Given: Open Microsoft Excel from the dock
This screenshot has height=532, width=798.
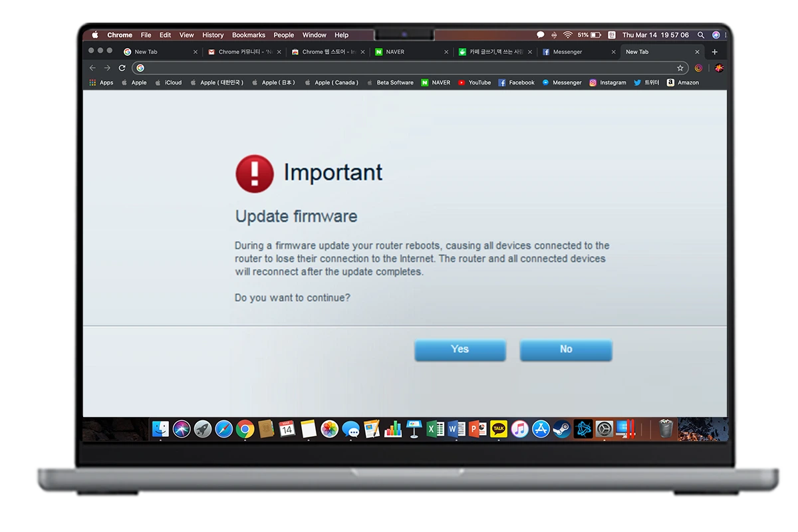Looking at the screenshot, I should tap(435, 430).
